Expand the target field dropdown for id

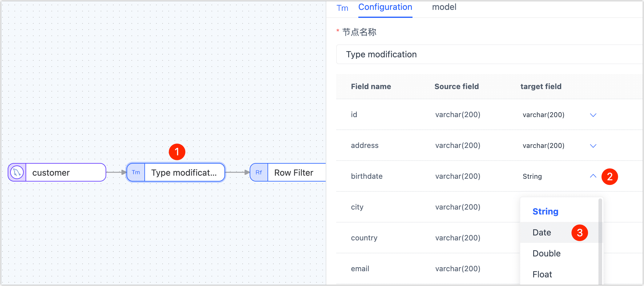tap(593, 115)
